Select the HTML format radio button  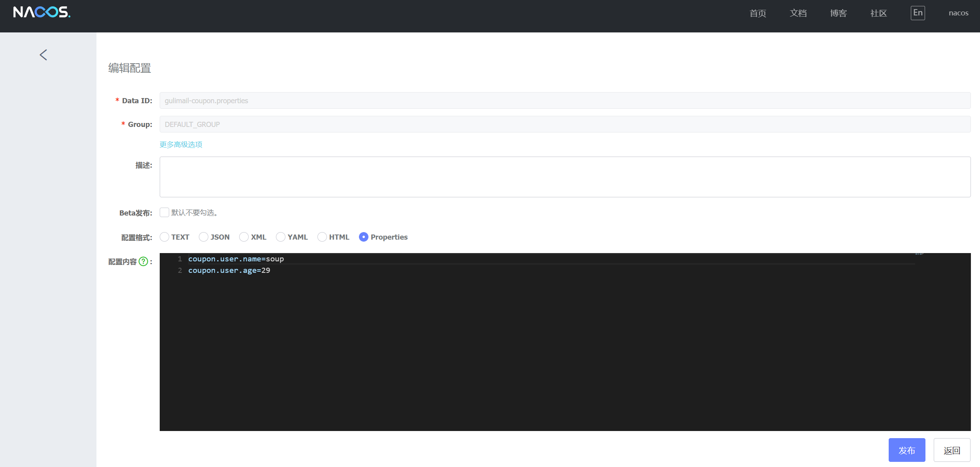[322, 237]
